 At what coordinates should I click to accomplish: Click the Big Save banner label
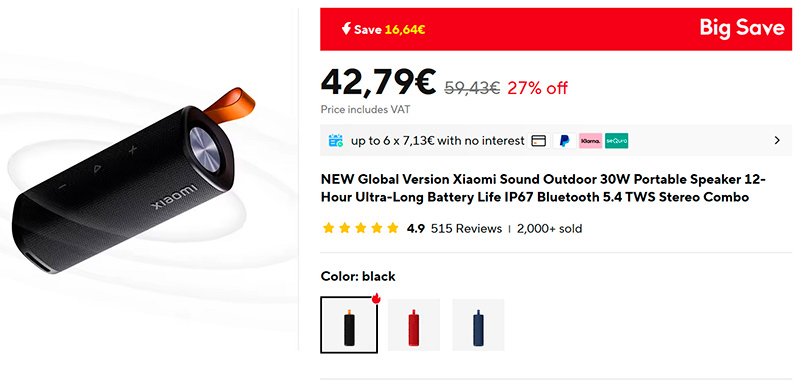[742, 28]
